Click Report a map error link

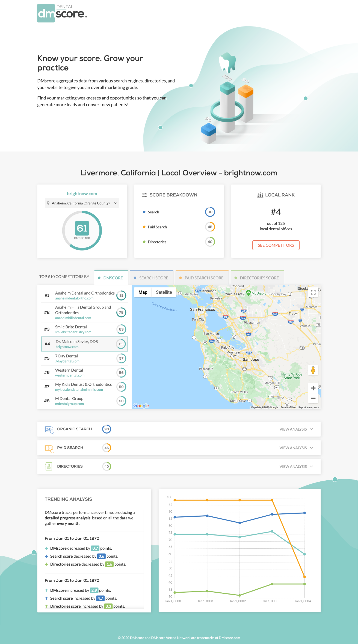pyautogui.click(x=309, y=407)
